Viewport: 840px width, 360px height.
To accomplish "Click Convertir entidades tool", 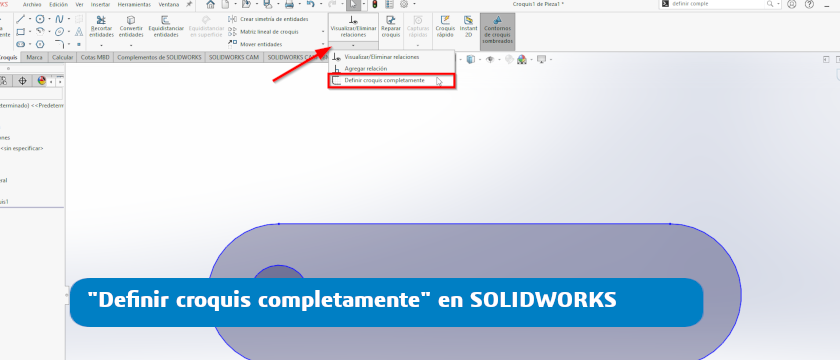I will coord(131,27).
